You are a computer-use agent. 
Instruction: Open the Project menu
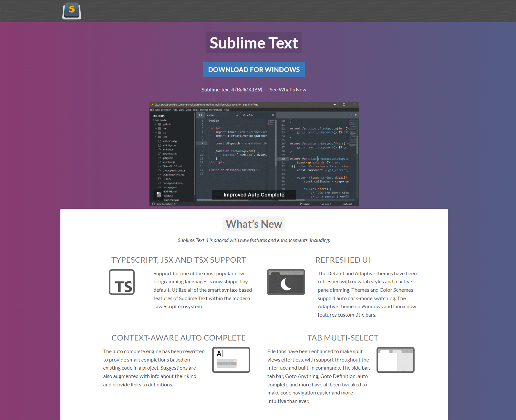204,110
